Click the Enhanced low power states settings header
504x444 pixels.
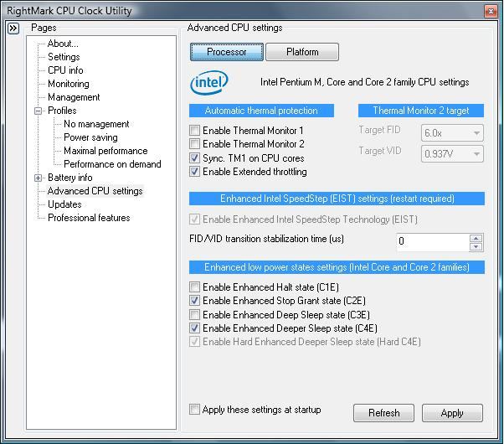click(x=337, y=267)
